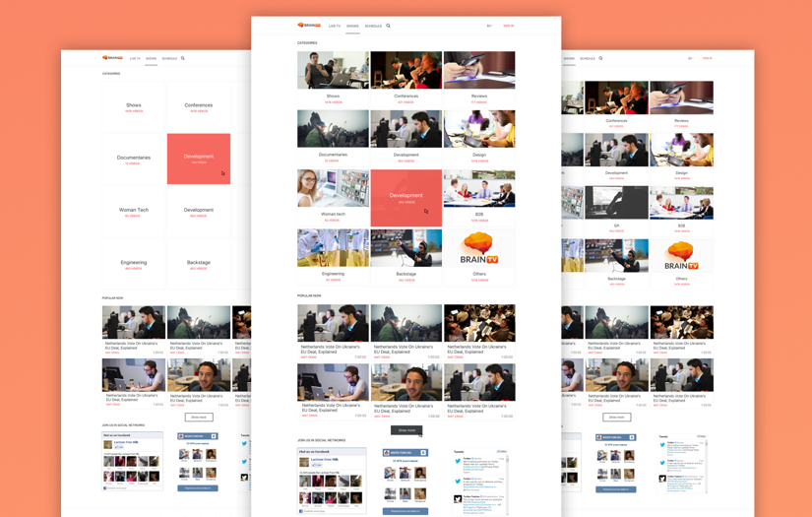Open the Shows category thumbnail on the center page
The image size is (812, 517).
(333, 70)
